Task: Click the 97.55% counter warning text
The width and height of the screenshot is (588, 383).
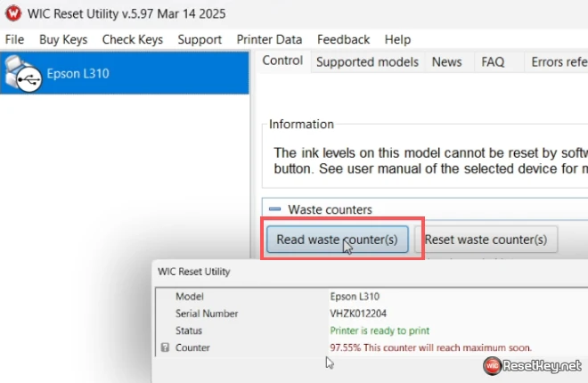Action: coord(431,347)
